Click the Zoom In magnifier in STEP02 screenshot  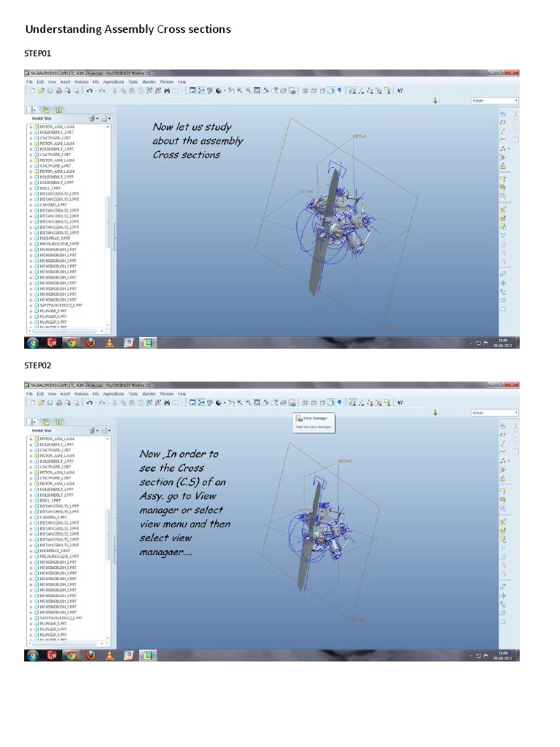(240, 403)
